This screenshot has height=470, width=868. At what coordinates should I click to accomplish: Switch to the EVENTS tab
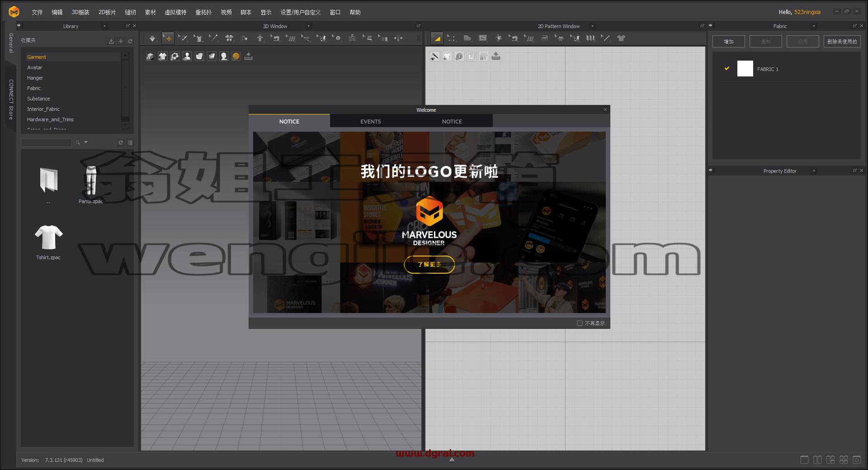pyautogui.click(x=371, y=121)
